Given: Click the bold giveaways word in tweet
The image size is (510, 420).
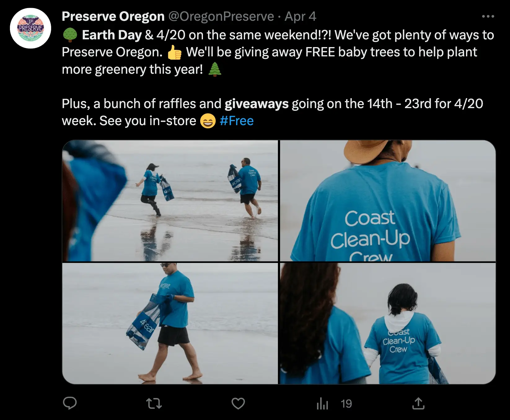Looking at the screenshot, I should point(257,104).
